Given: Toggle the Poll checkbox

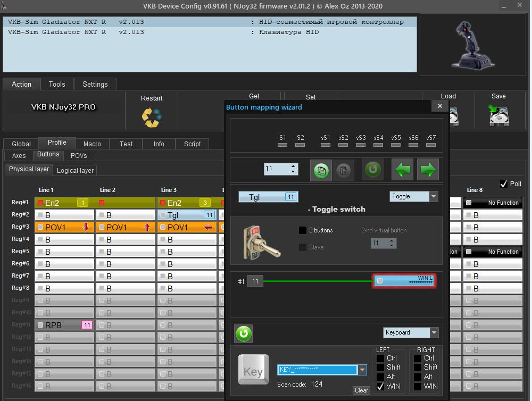Looking at the screenshot, I should 504,184.
